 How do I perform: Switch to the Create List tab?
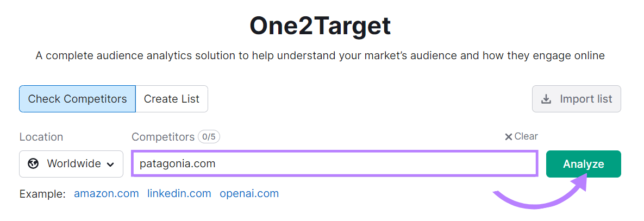coord(172,99)
